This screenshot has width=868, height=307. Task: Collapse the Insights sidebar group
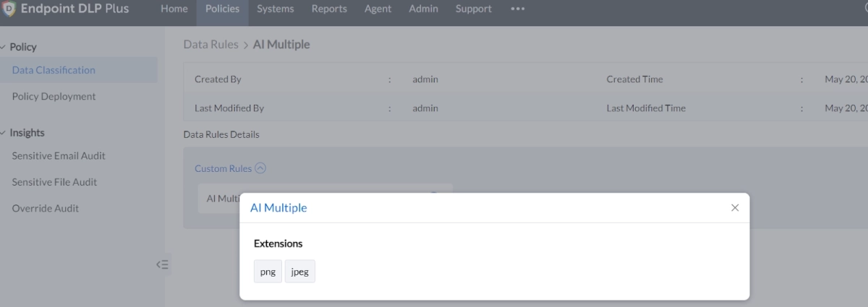coord(4,133)
